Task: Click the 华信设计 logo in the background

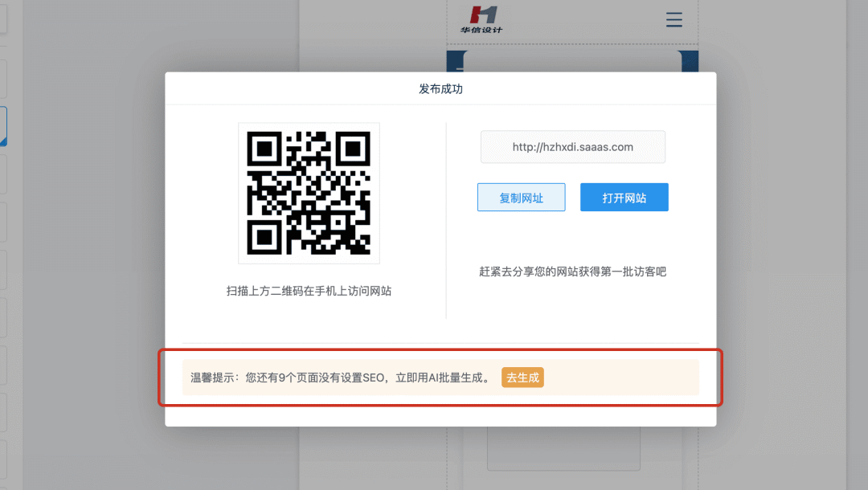Action: pos(481,19)
